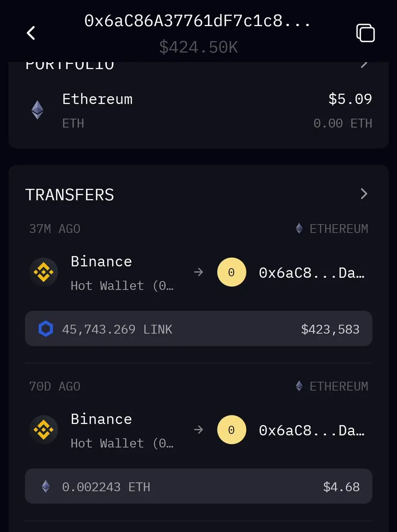Open Binance Hot Wallet in the 37M ago transfer
The width and height of the screenshot is (397, 532).
pyautogui.click(x=122, y=273)
